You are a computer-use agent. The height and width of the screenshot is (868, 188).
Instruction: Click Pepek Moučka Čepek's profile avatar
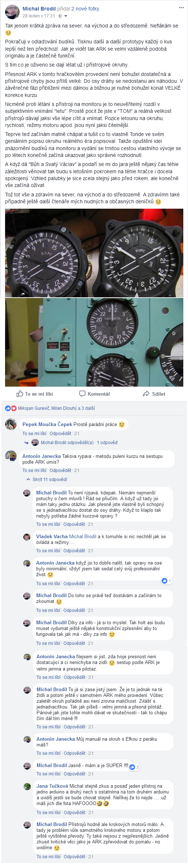[x=11, y=424]
